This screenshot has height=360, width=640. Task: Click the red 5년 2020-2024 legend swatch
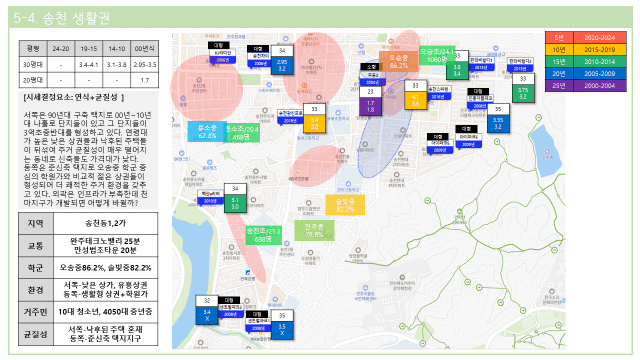(586, 38)
